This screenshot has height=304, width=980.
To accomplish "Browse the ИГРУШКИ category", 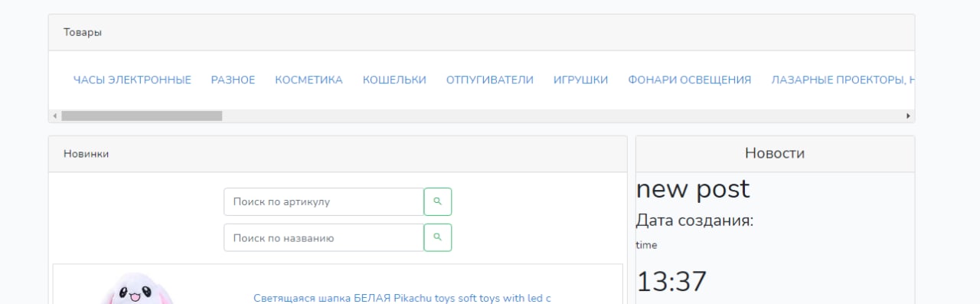I will click(x=580, y=80).
